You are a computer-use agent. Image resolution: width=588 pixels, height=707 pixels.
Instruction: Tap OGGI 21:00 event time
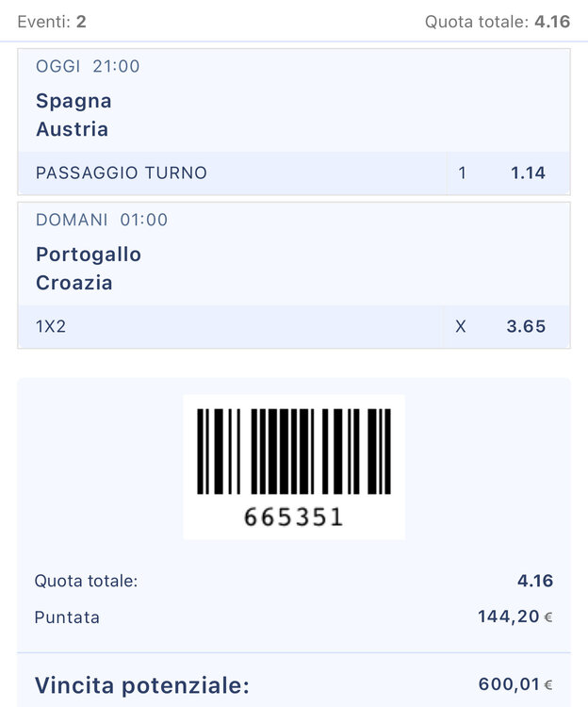click(88, 66)
